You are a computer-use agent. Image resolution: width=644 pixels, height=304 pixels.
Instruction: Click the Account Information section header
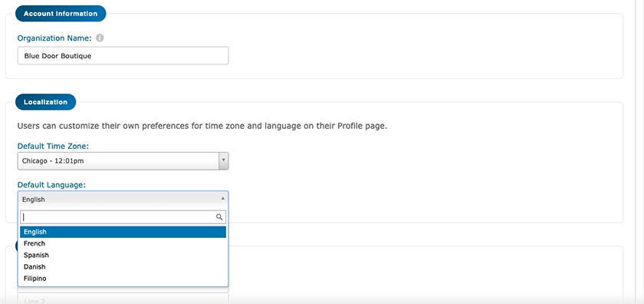61,14
